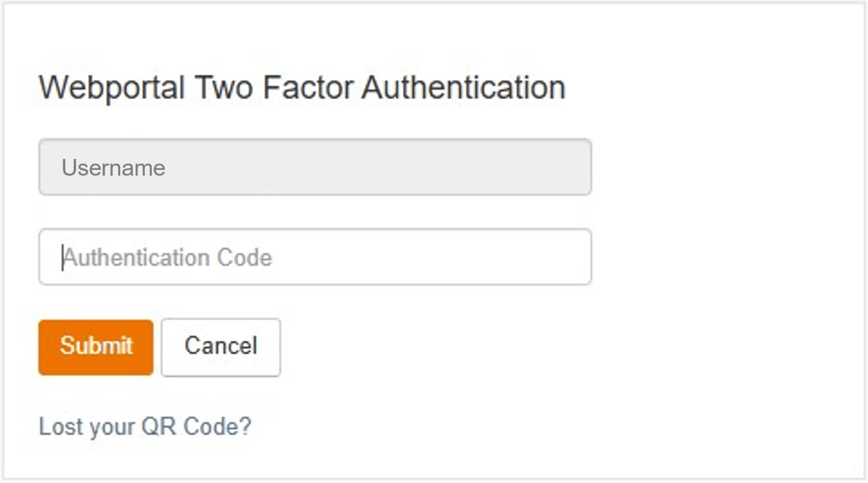The image size is (868, 483).
Task: Click the word Authentication in the title
Action: point(463,87)
